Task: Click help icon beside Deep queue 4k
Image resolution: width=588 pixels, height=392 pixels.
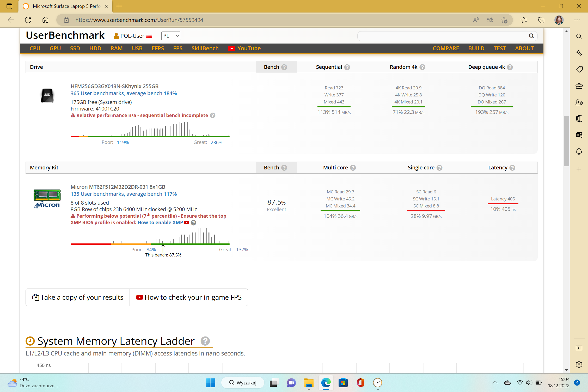Action: (x=510, y=67)
